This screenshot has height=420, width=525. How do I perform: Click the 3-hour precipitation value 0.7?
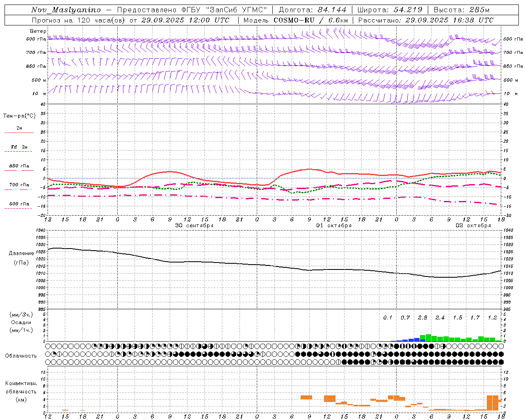pyautogui.click(x=405, y=317)
